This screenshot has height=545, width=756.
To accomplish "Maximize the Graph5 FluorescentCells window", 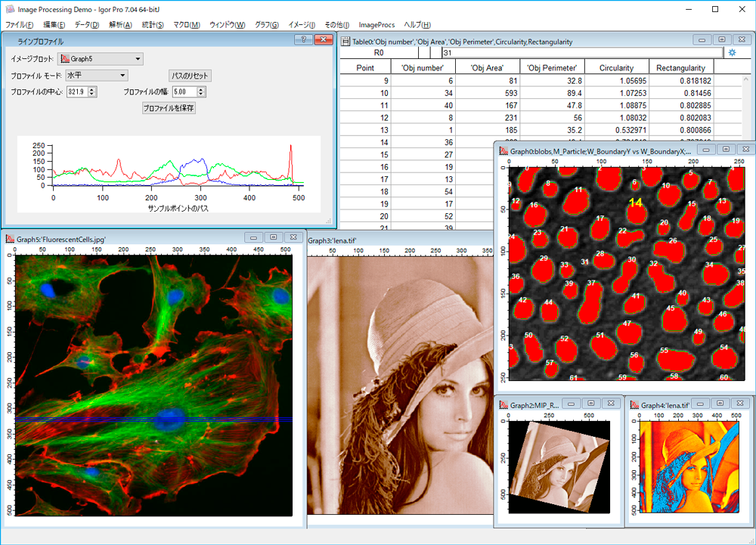I will 274,237.
